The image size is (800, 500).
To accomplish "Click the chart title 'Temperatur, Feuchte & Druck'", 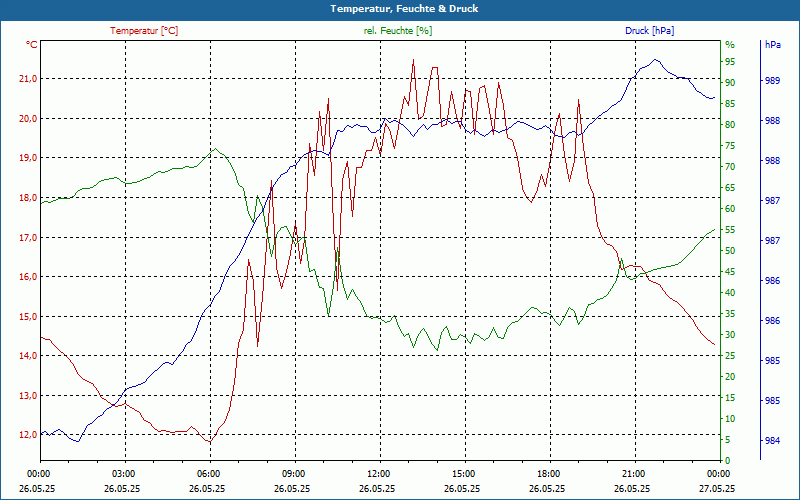I will coord(404,9).
